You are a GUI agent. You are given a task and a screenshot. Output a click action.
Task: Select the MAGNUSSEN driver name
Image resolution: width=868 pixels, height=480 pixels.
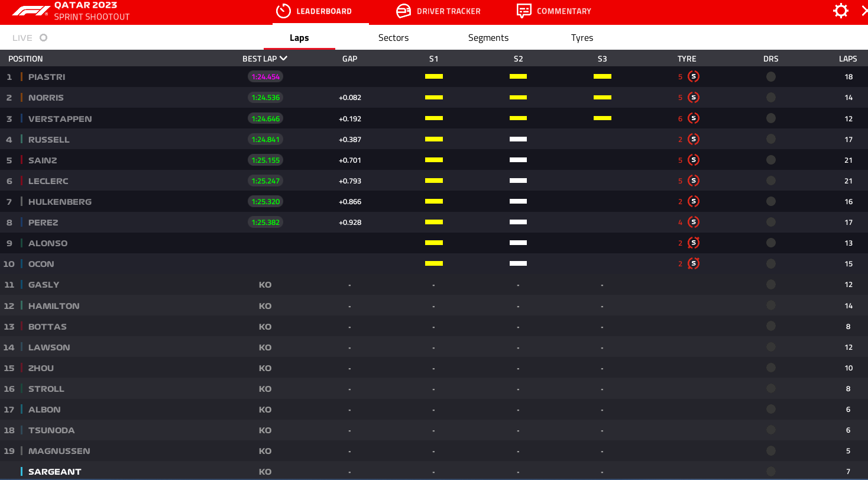point(59,451)
